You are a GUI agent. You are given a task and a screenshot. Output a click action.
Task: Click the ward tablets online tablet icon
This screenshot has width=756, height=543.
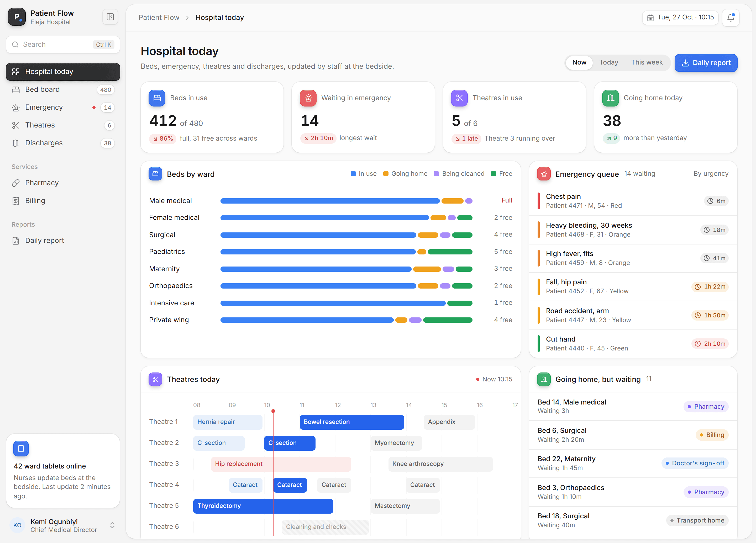21,448
